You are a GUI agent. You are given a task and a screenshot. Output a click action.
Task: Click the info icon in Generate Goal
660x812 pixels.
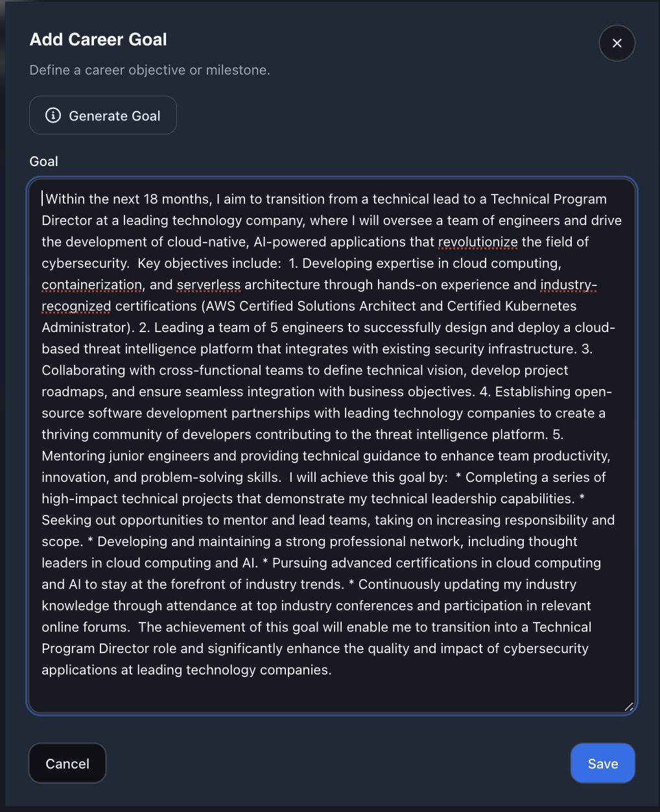pos(53,115)
